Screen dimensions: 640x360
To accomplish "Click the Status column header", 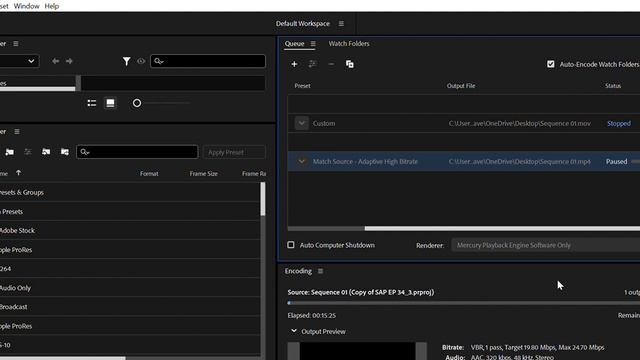I will click(x=613, y=86).
